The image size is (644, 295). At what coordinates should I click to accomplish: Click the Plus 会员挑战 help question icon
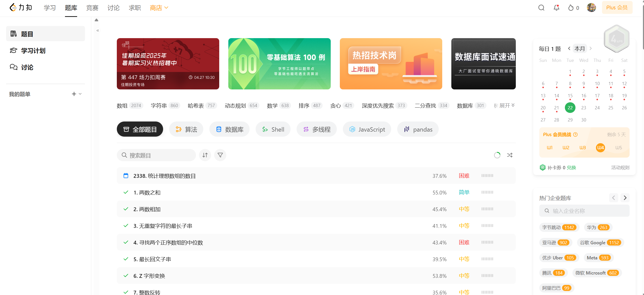575,135
